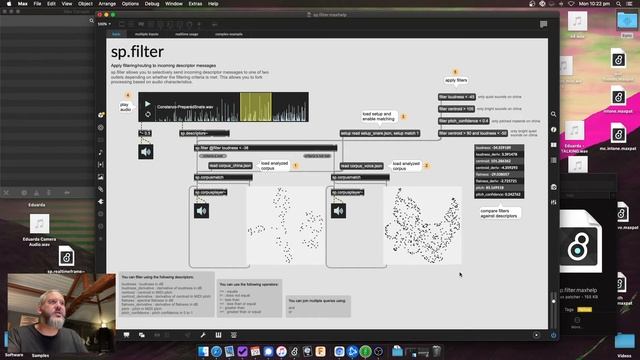The height and width of the screenshot is (360, 640).
Task: Click the 'filter centroid > 100' message
Action: [456, 109]
